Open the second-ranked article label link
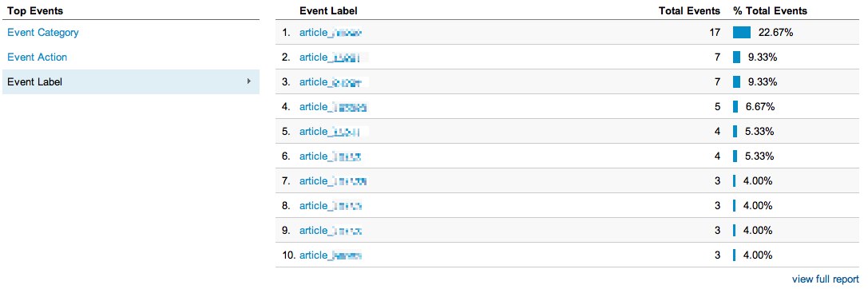 [334, 57]
